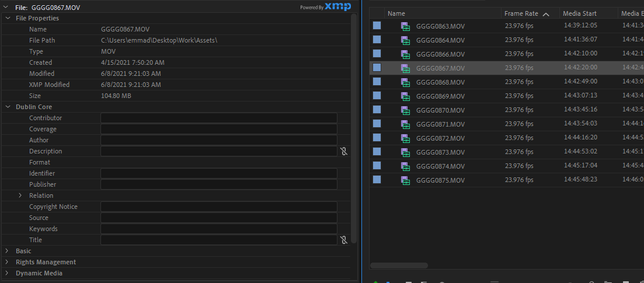Viewport: 644px width, 283px height.
Task: Click the clip icon for GGGG0867.MOV
Action: (x=406, y=69)
